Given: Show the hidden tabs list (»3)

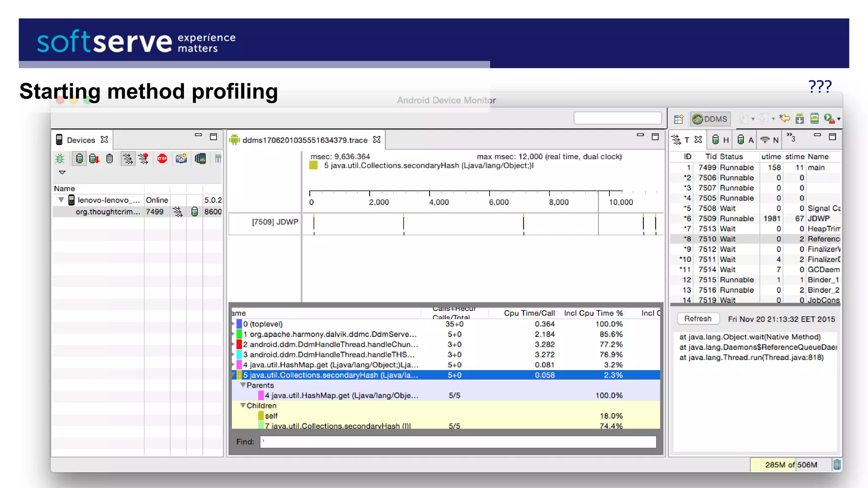Looking at the screenshot, I should coord(791,138).
